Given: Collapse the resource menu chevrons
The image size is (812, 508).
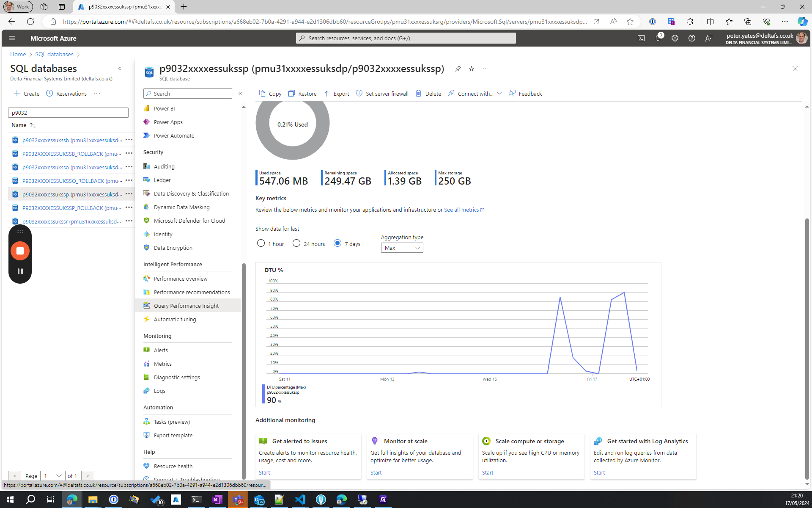Looking at the screenshot, I should click(240, 94).
